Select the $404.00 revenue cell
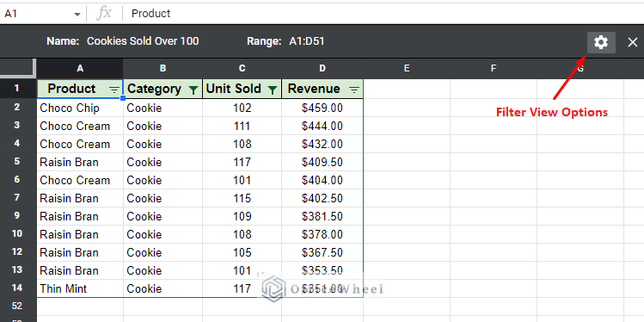 [x=322, y=180]
